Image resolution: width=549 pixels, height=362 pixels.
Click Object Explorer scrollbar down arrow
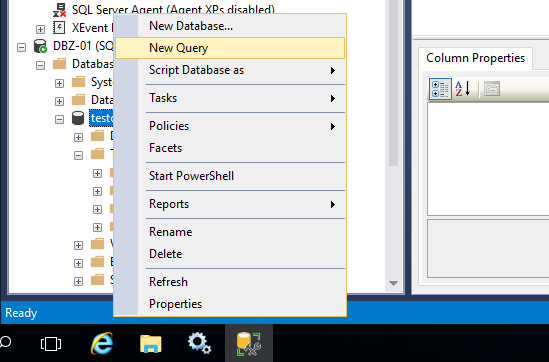tap(393, 283)
